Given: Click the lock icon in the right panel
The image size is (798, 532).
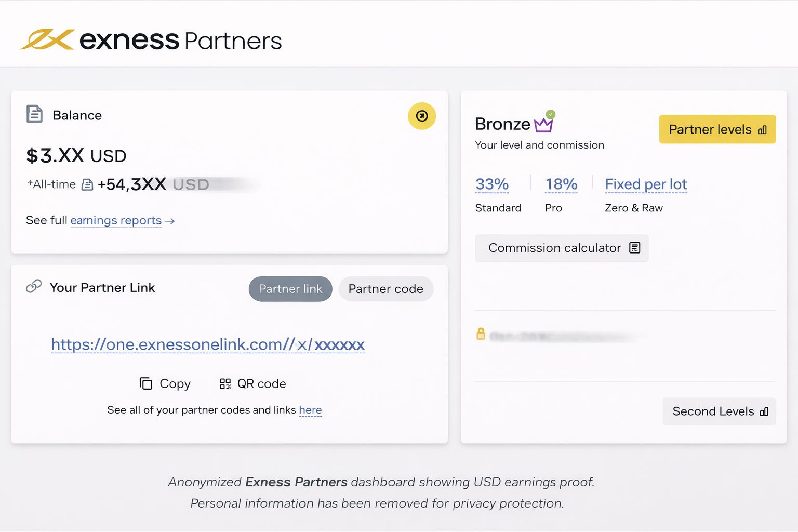Looking at the screenshot, I should (x=481, y=334).
